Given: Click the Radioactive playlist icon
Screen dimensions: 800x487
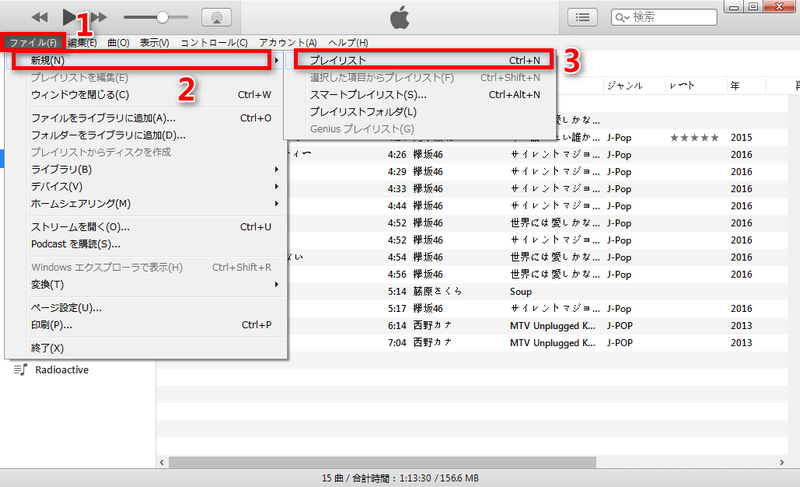Looking at the screenshot, I should tap(20, 370).
